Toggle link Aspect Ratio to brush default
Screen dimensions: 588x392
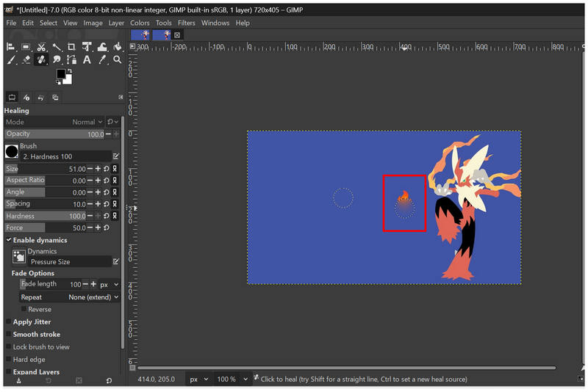pyautogui.click(x=115, y=181)
